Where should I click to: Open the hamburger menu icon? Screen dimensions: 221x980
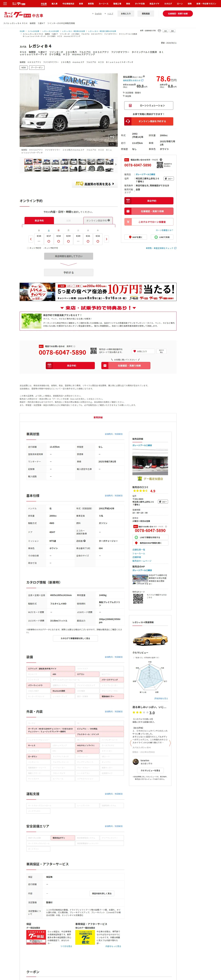5,3
